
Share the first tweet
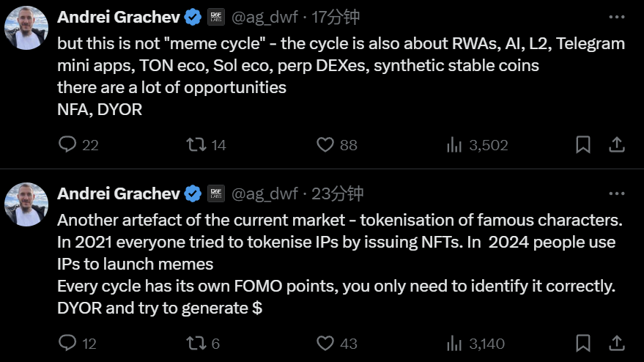pos(617,144)
